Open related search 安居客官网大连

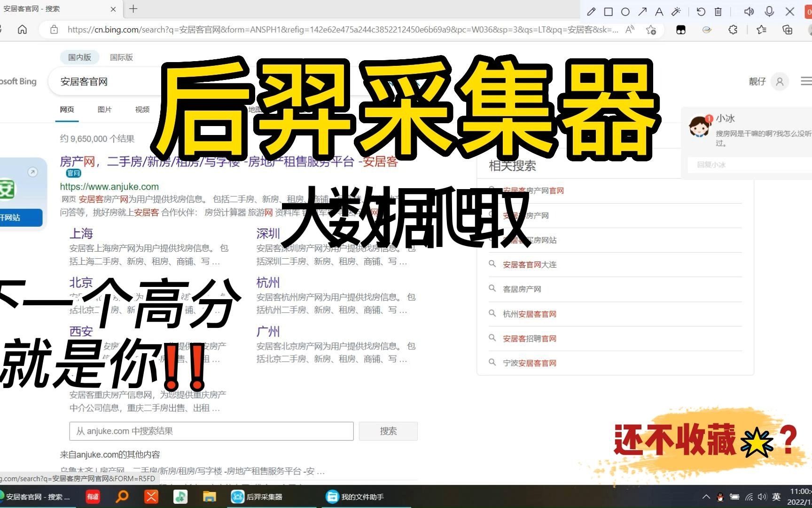530,264
